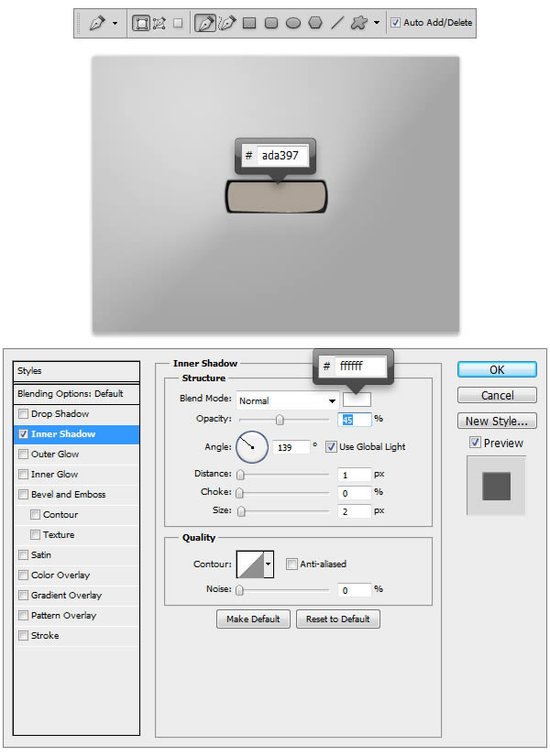The height and width of the screenshot is (756, 550).
Task: Click the Choke slider handle
Action: point(240,493)
